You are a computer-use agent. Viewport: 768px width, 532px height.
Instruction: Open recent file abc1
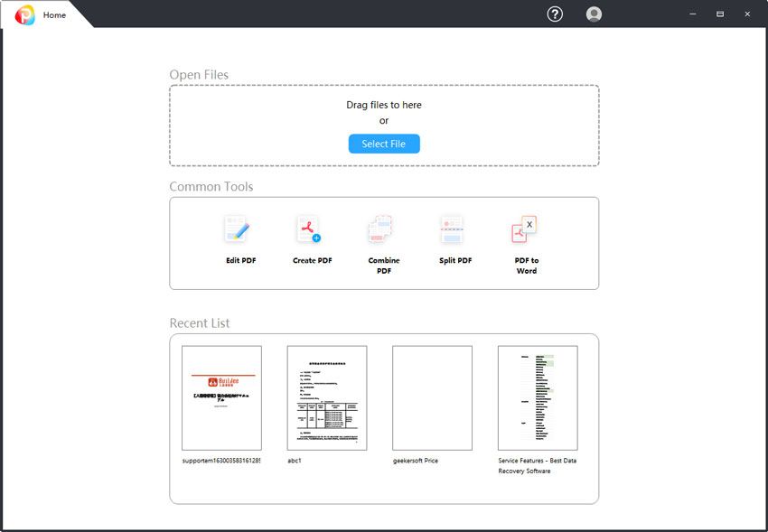coord(326,397)
